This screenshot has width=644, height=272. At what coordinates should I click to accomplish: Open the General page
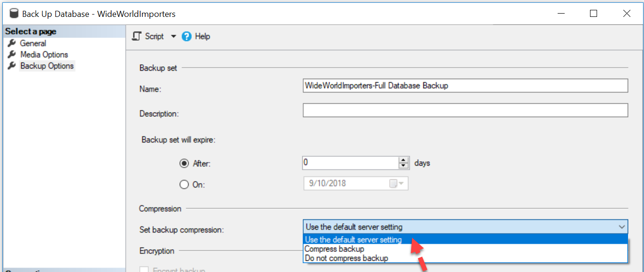[x=33, y=43]
